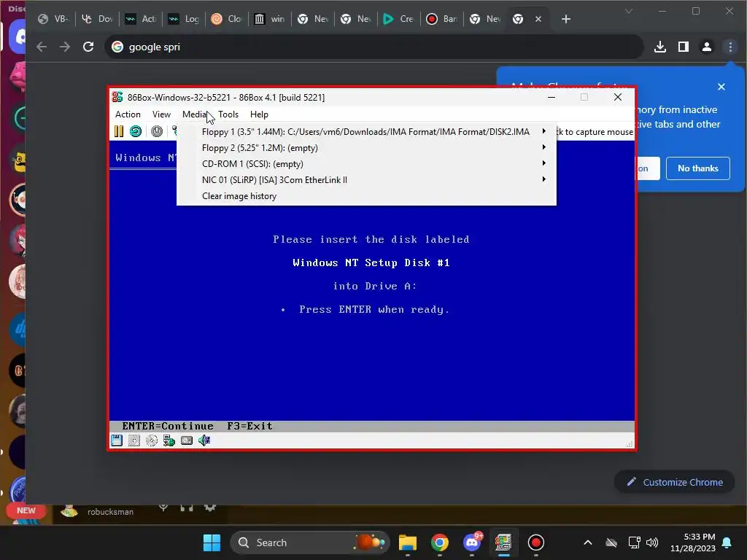Open a new Chrome tab with plus icon

coord(565,19)
